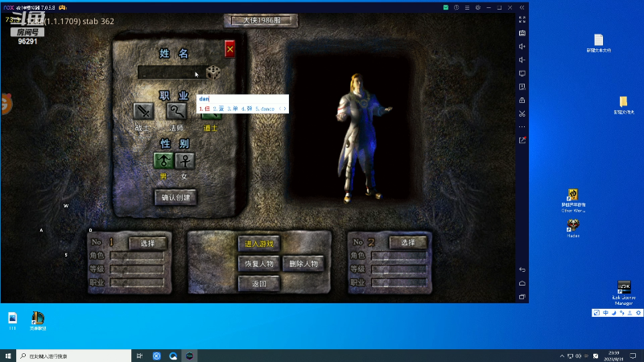Open Nox screen display icon in sidebar
Viewport: 644px width, 362px height.
522,73
